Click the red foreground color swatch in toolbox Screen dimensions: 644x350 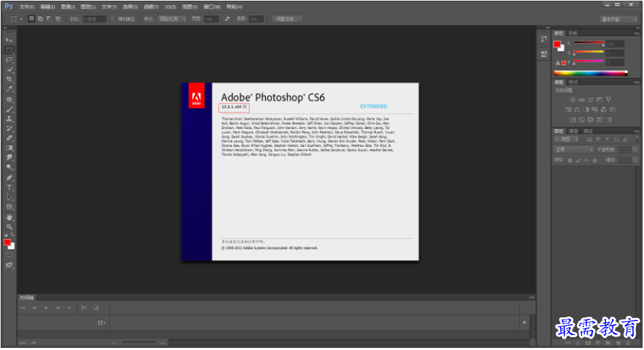pyautogui.click(x=7, y=242)
